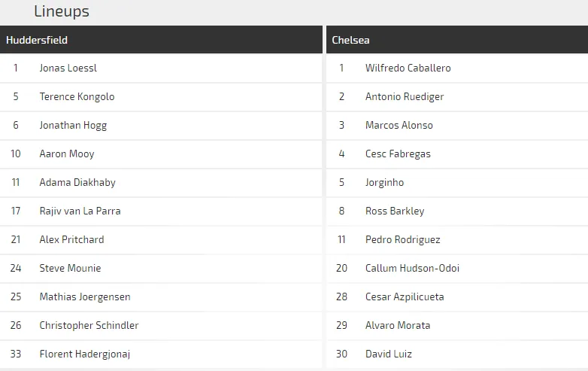Open Christopher Schindler player page

(89, 325)
